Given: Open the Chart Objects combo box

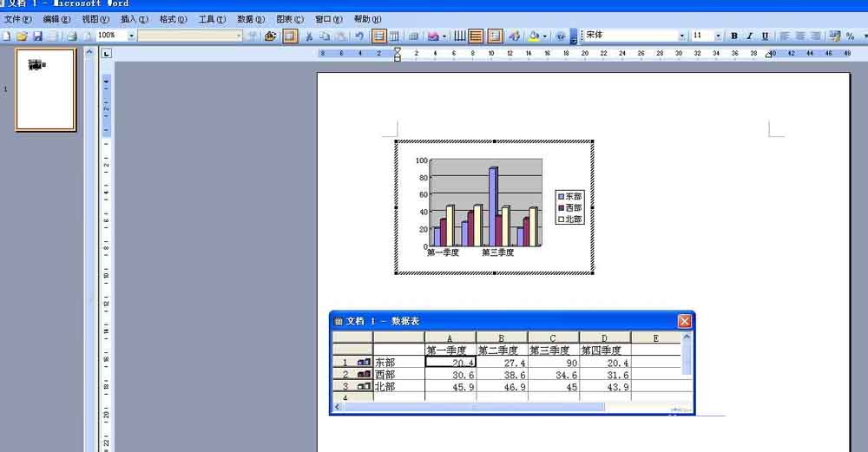Looking at the screenshot, I should coord(190,36).
